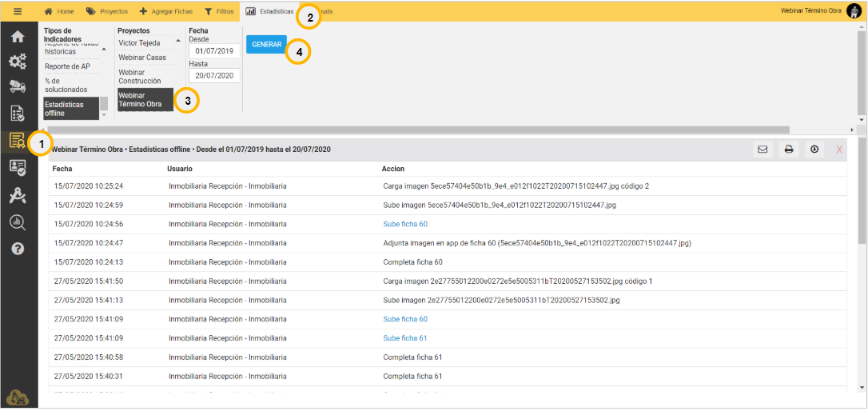
Task: Click the concrete mixer truck sidebar icon
Action: pos(18,87)
